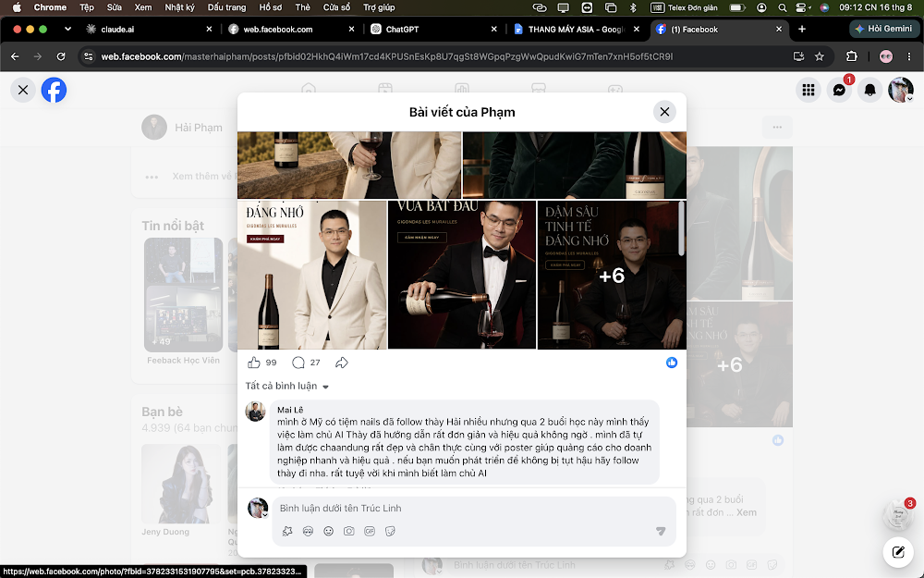Open Chrome extensions puzzle icon
924x578 pixels.
pyautogui.click(x=852, y=56)
